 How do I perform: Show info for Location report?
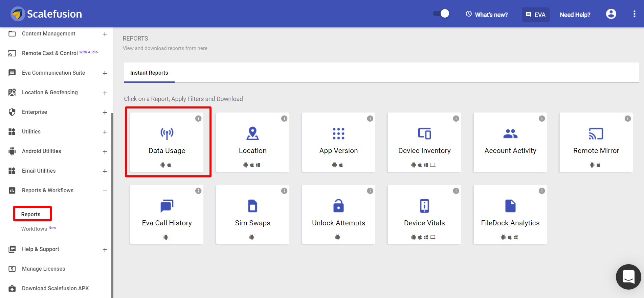(x=284, y=118)
